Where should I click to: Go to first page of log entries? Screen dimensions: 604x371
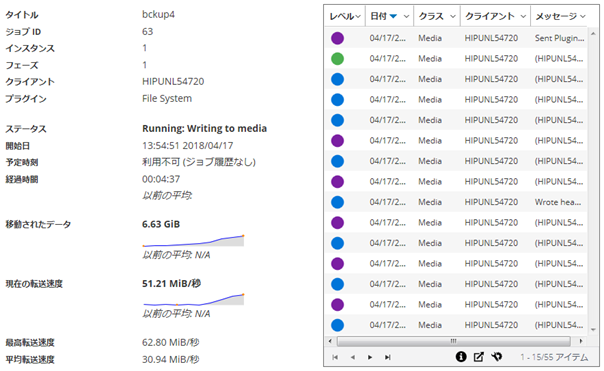[335, 358]
